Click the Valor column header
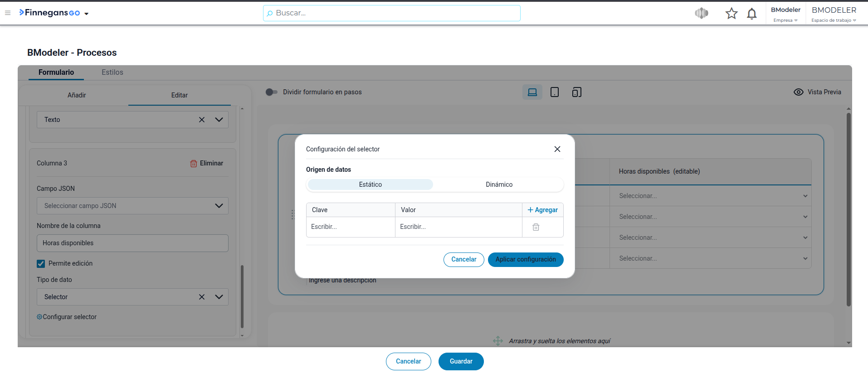 [x=458, y=210]
